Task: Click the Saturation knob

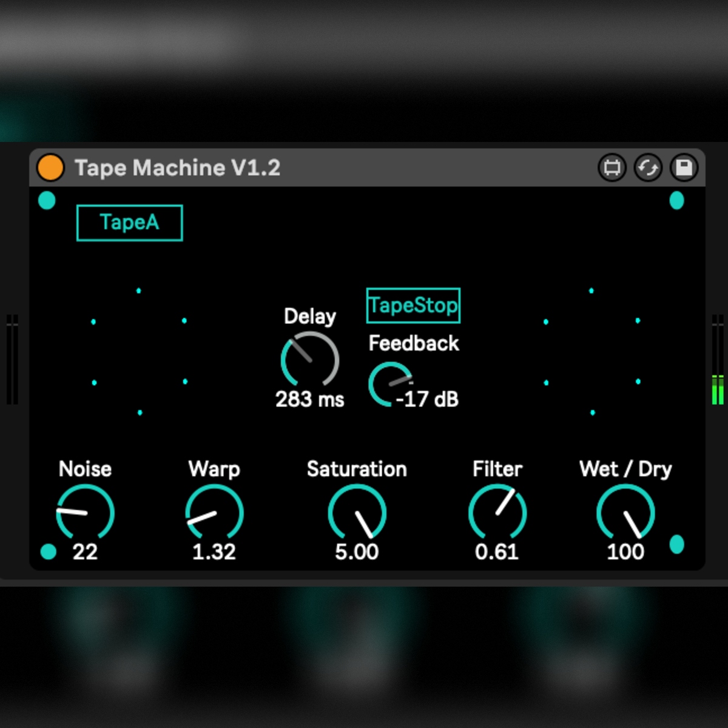Action: [357, 512]
